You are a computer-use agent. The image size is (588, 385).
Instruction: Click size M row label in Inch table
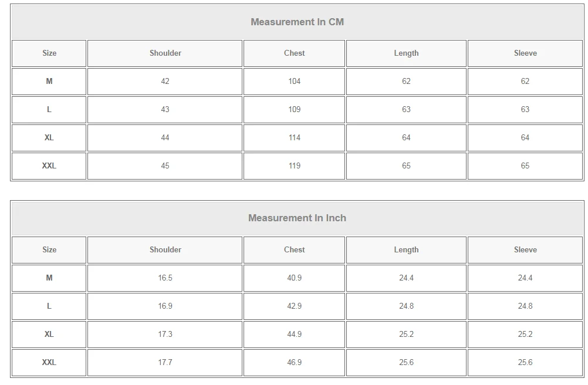49,278
